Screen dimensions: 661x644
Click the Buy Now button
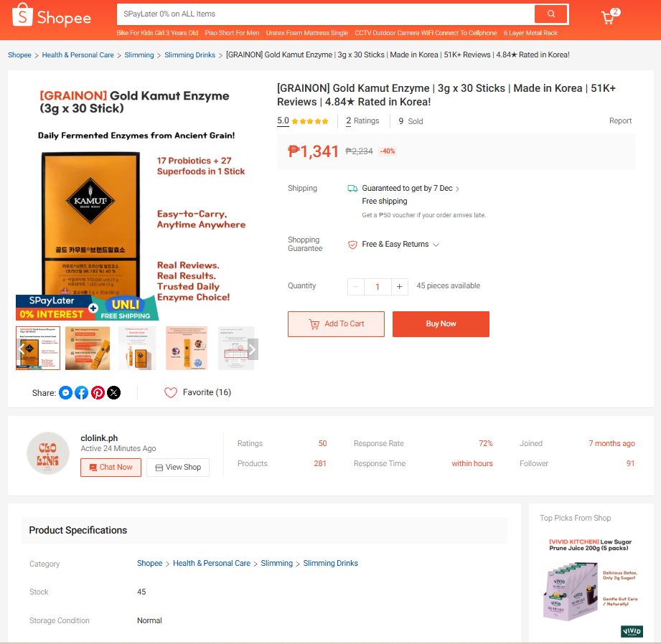pos(441,324)
